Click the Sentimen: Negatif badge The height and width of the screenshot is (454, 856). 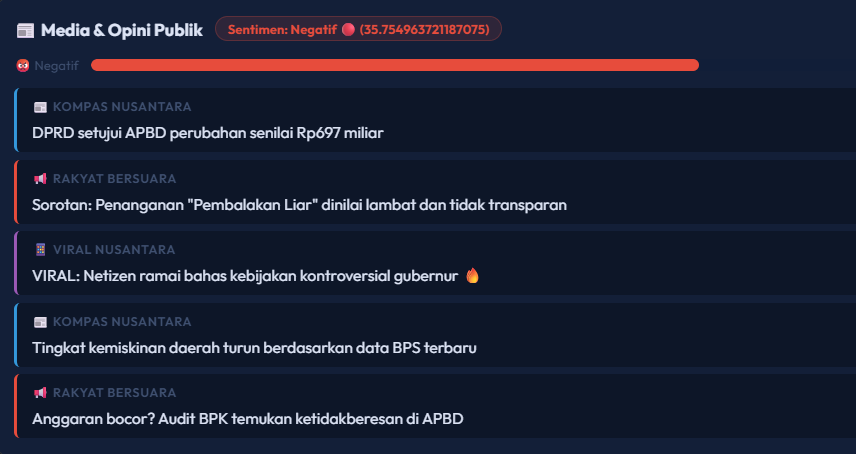tap(358, 30)
